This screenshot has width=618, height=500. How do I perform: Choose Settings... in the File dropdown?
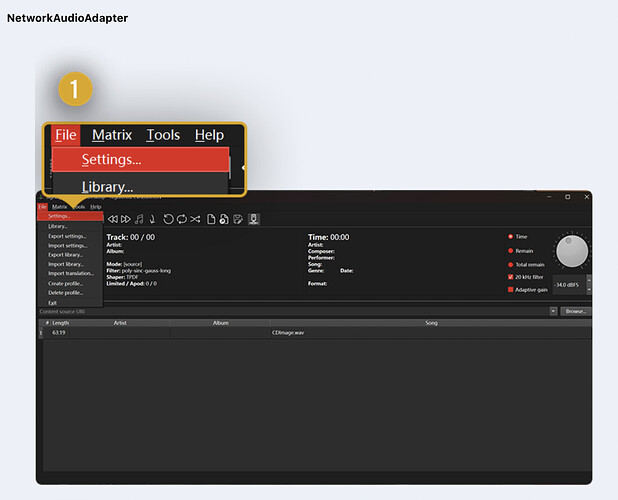[x=70, y=216]
